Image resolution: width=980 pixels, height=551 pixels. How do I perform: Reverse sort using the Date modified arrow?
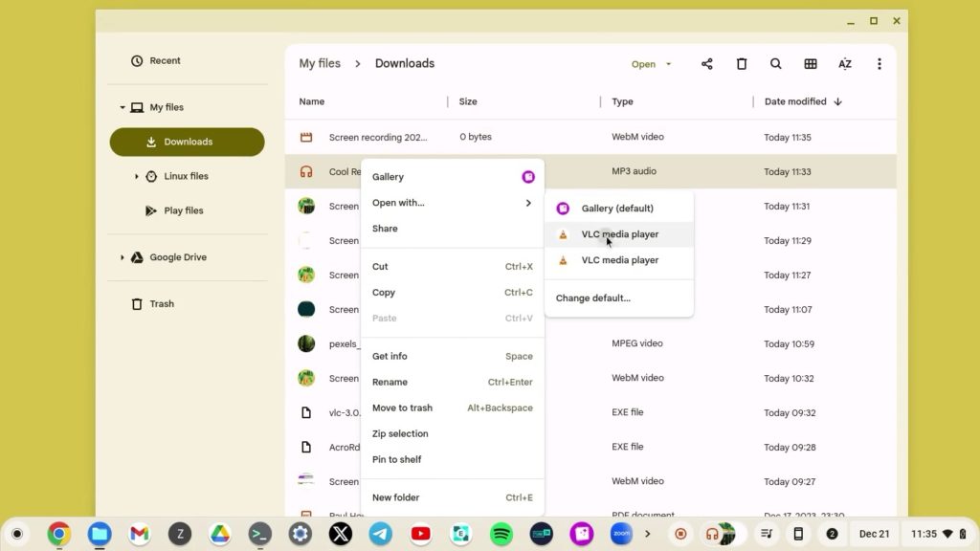838,101
